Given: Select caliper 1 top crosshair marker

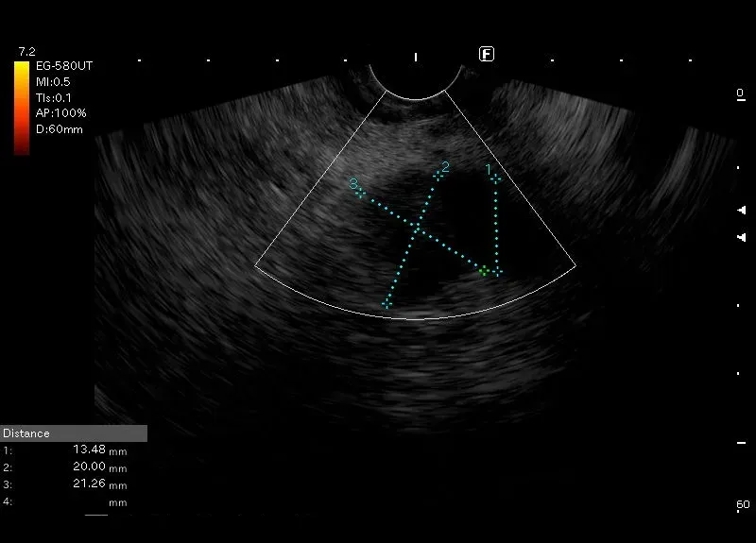Looking at the screenshot, I should 496,178.
